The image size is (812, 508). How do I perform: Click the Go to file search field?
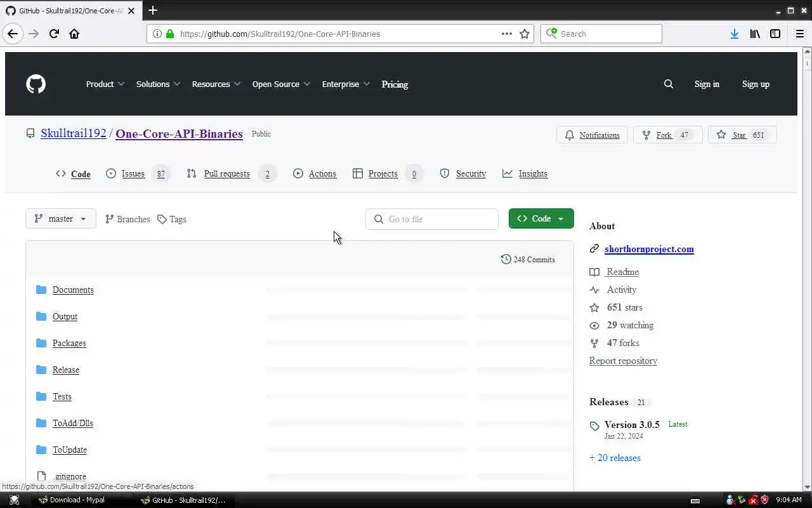(x=432, y=219)
